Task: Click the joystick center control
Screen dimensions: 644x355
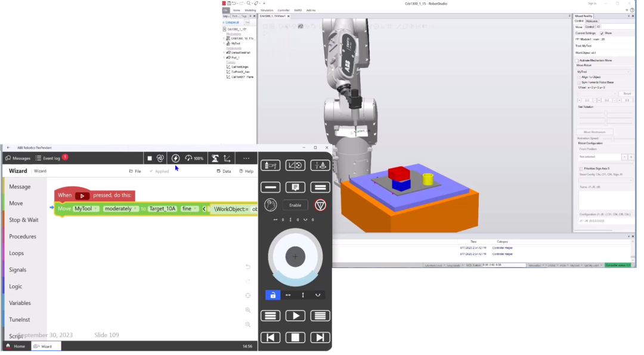Action: coord(295,257)
